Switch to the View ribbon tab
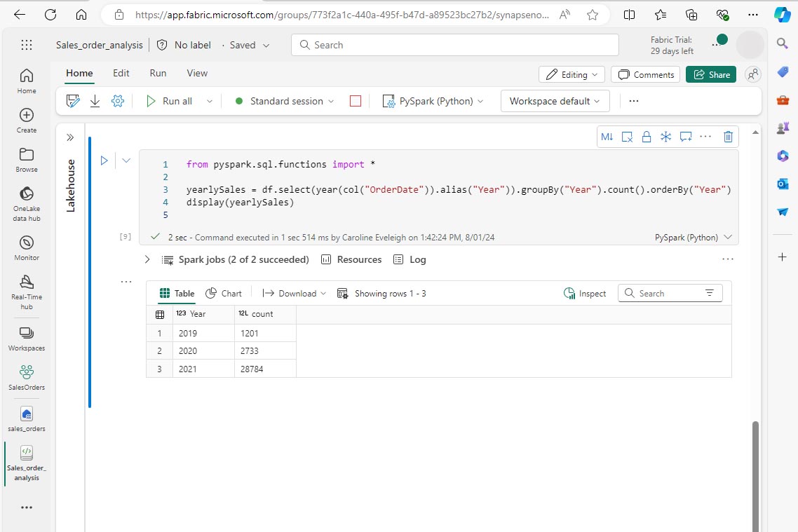 point(197,73)
